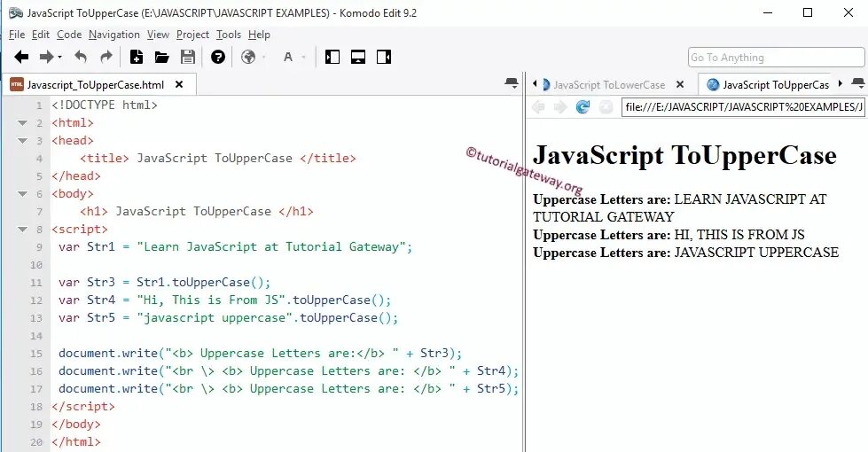Click the <title> tag text on line 4
Screen dimensions: 868x452
tap(104, 159)
